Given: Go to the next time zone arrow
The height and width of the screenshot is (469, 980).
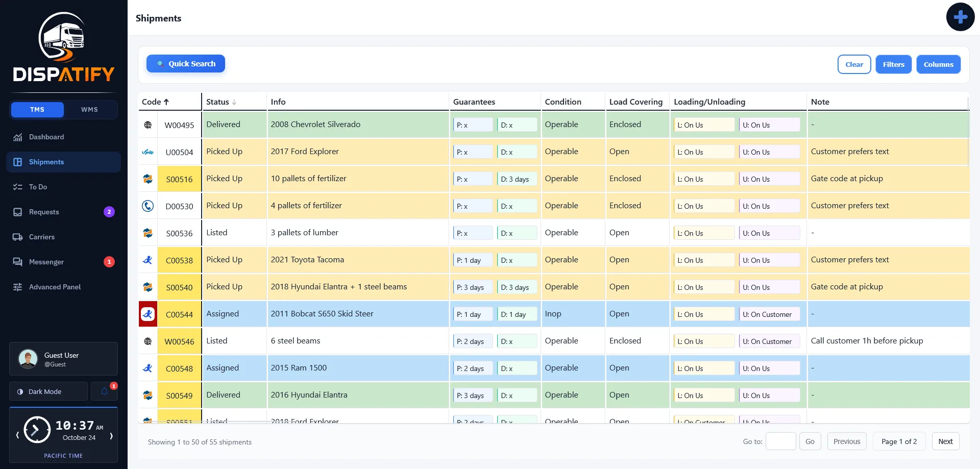Looking at the screenshot, I should 111,436.
